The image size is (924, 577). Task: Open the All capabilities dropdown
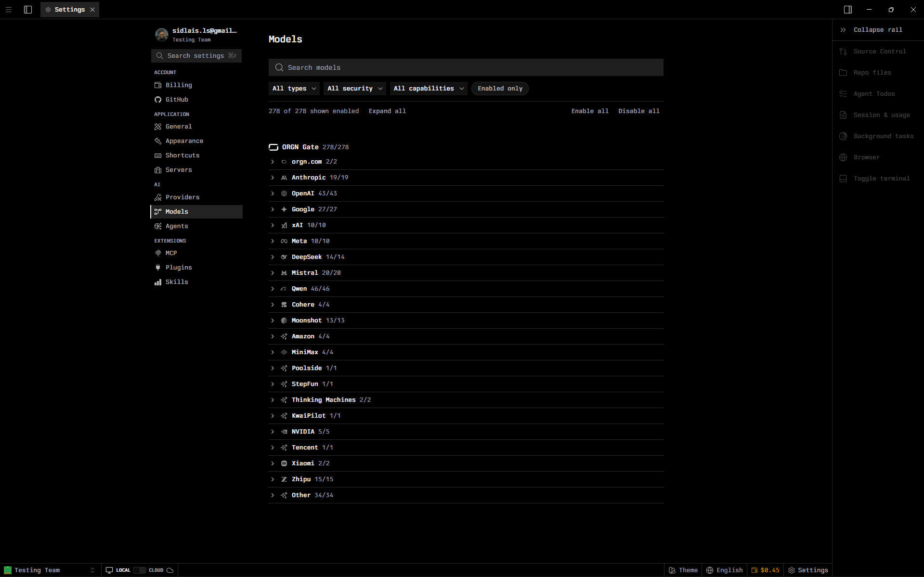point(429,89)
